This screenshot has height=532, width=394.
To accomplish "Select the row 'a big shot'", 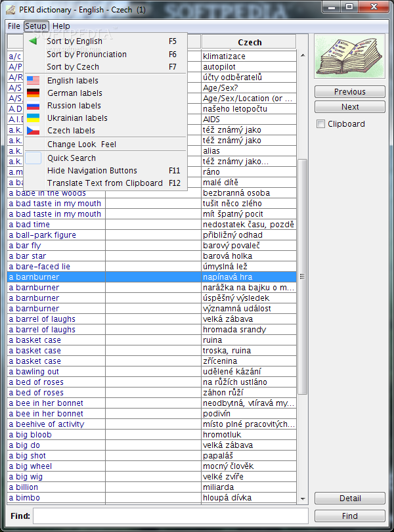I will tap(152, 456).
